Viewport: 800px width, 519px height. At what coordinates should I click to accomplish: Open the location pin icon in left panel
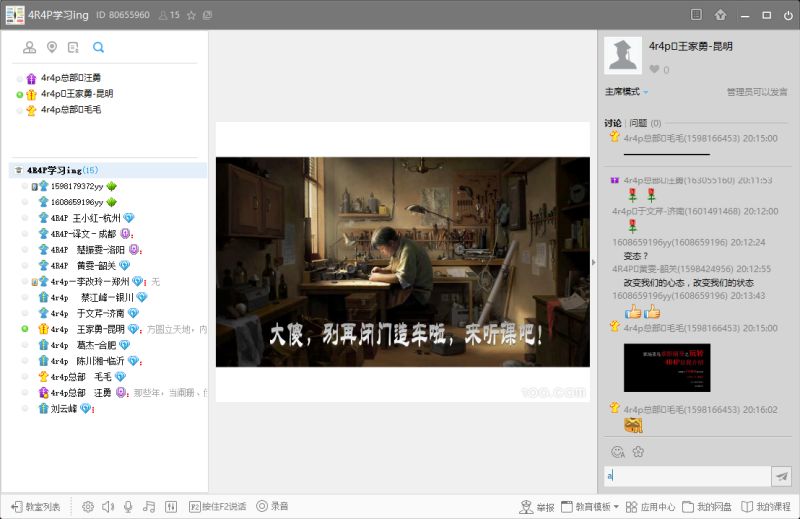pyautogui.click(x=52, y=47)
